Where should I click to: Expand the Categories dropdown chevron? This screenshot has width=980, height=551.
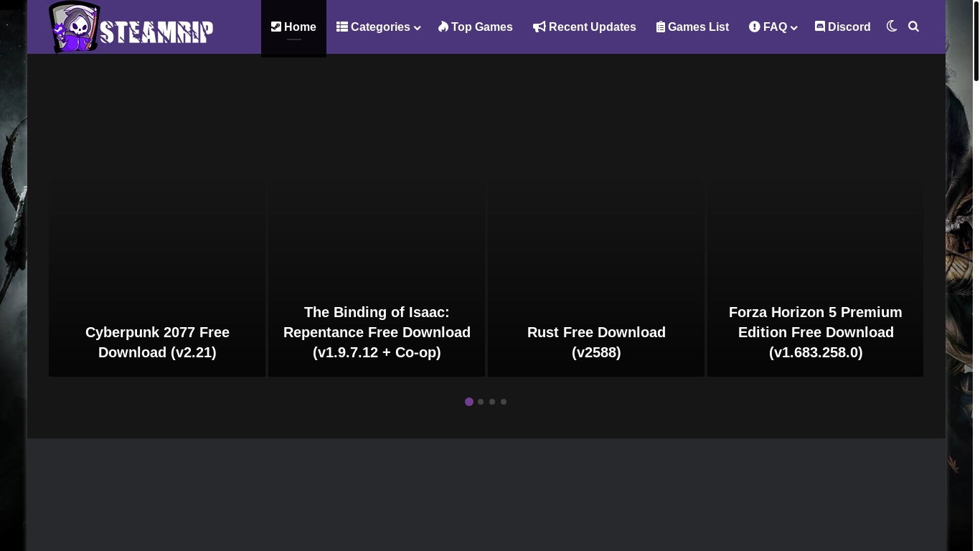[418, 28]
